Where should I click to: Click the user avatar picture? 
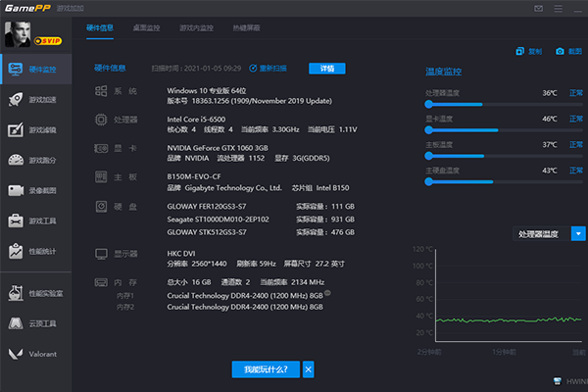click(18, 34)
